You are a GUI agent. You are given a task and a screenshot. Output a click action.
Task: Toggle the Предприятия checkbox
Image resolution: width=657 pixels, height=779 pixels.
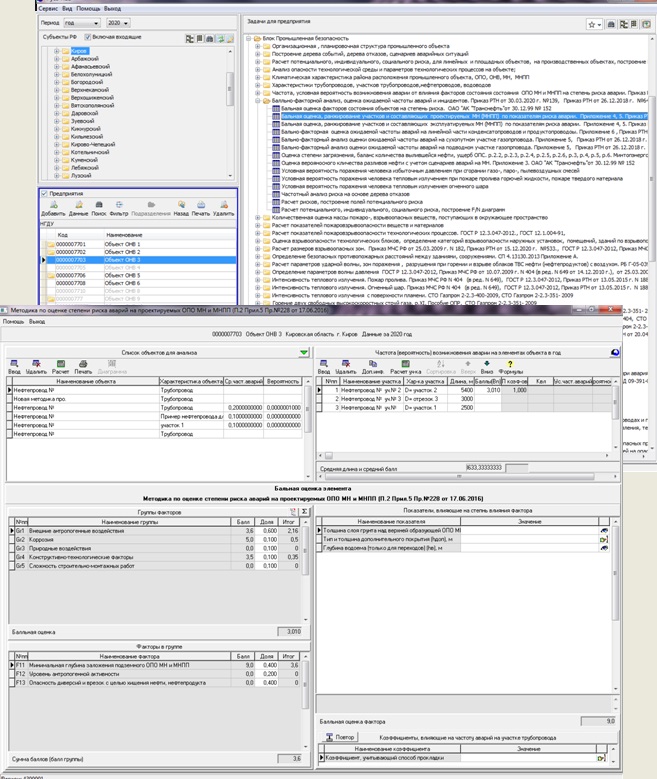[x=44, y=193]
